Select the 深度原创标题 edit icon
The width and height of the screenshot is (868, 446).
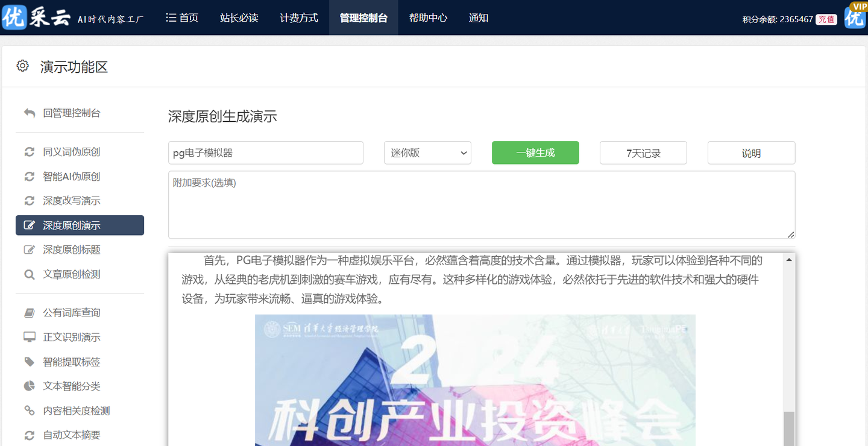[29, 250]
